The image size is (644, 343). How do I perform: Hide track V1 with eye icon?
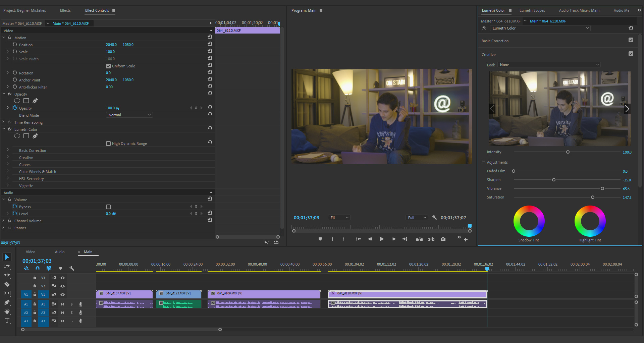(x=62, y=294)
